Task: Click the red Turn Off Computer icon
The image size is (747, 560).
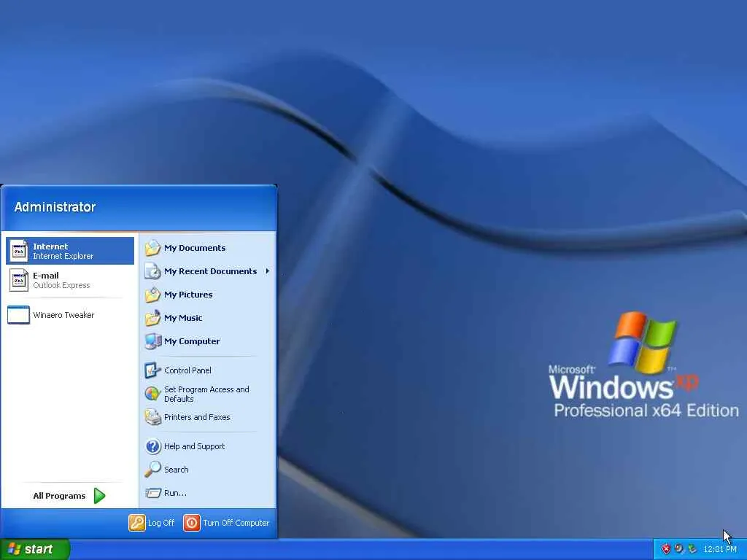Action: tap(192, 522)
